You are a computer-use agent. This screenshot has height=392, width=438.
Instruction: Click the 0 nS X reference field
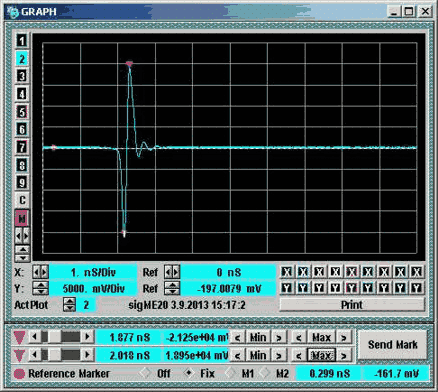coord(228,272)
